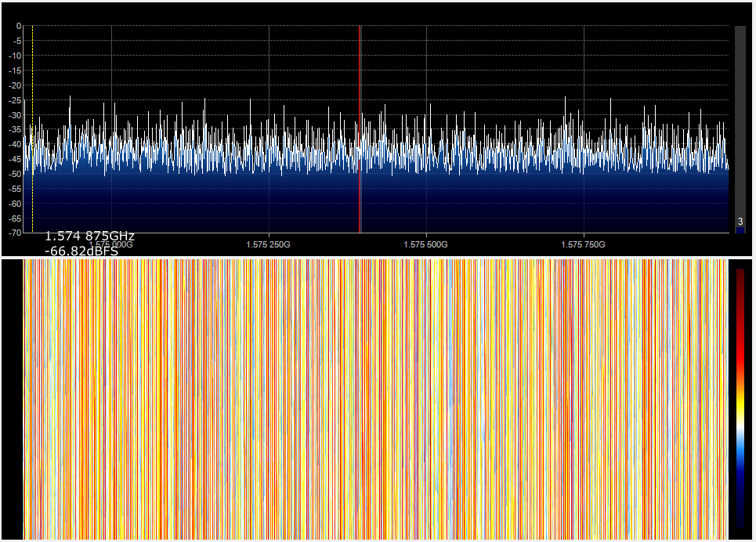756x542 pixels.
Task: Click the -66.82dBFS power readout text
Action: (81, 251)
